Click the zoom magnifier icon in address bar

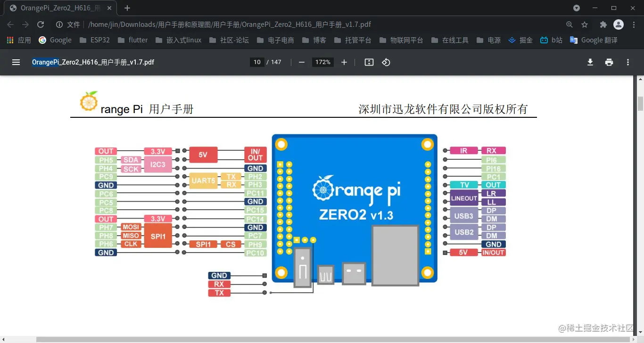[570, 24]
